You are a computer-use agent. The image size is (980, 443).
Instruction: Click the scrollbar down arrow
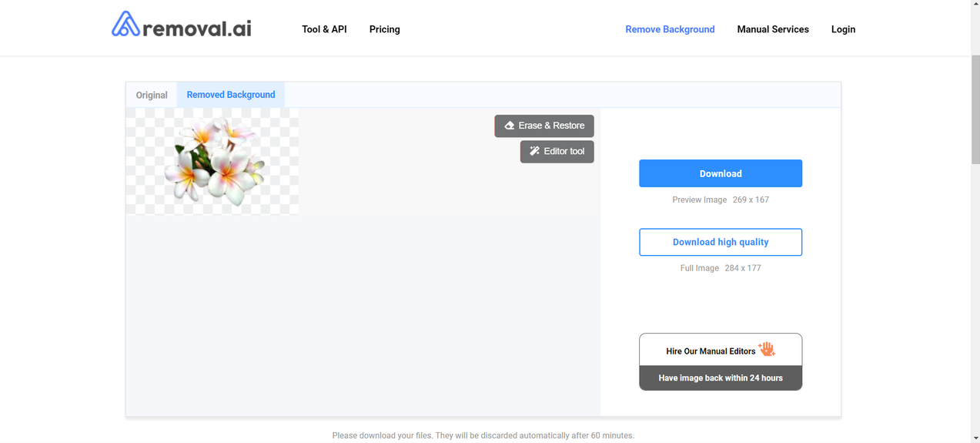tap(975, 438)
